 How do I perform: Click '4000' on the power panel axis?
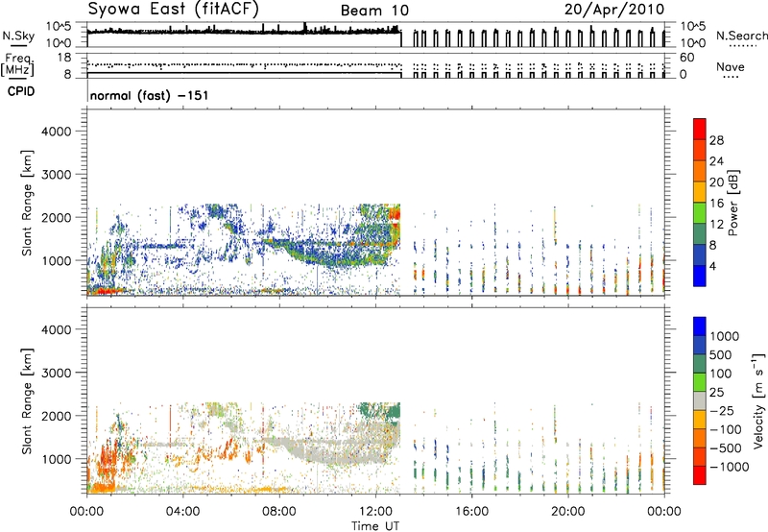click(x=56, y=132)
